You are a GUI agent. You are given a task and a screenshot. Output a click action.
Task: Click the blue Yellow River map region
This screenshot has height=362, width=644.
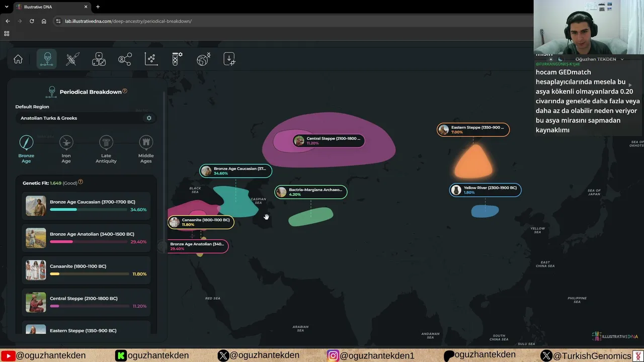point(485,211)
